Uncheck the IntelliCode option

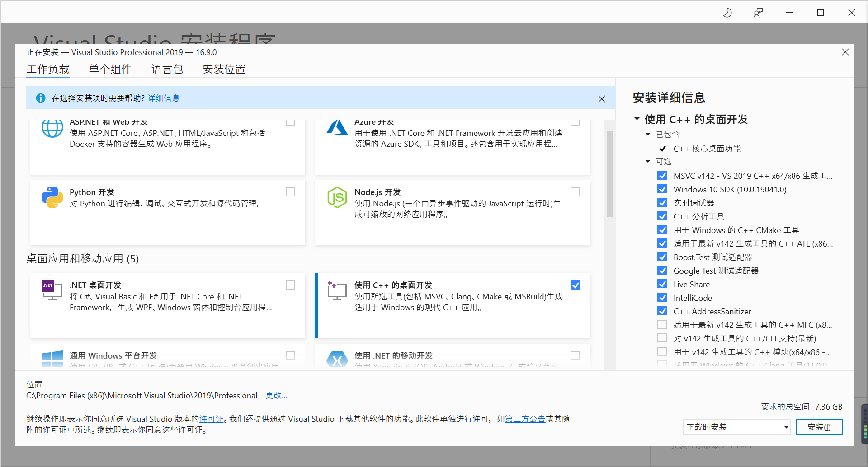(x=662, y=297)
